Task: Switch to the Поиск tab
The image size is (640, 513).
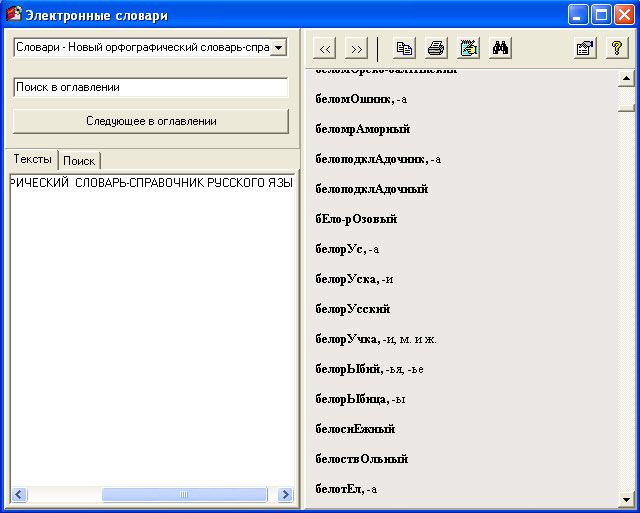Action: 79,161
